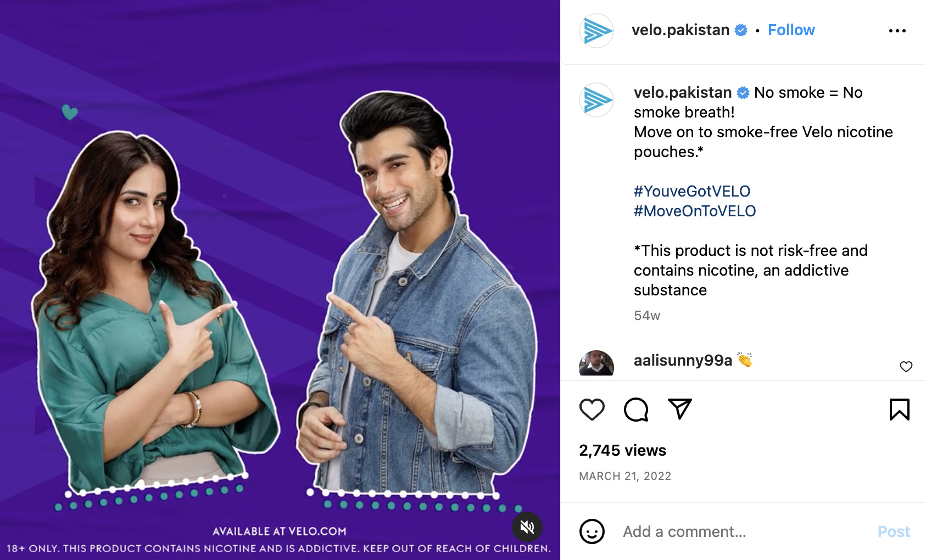Open the three-dots more options menu
Image resolution: width=926 pixels, height=560 pixels.
pyautogui.click(x=897, y=31)
